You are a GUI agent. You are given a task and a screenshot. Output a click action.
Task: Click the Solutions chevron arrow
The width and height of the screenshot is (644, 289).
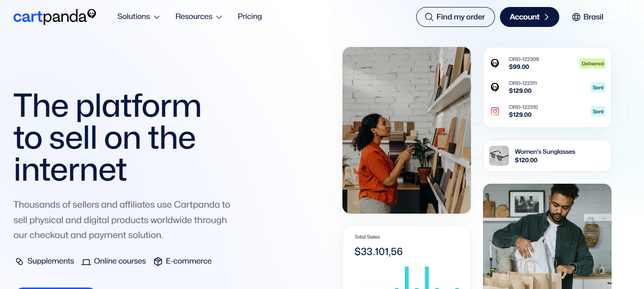(157, 17)
